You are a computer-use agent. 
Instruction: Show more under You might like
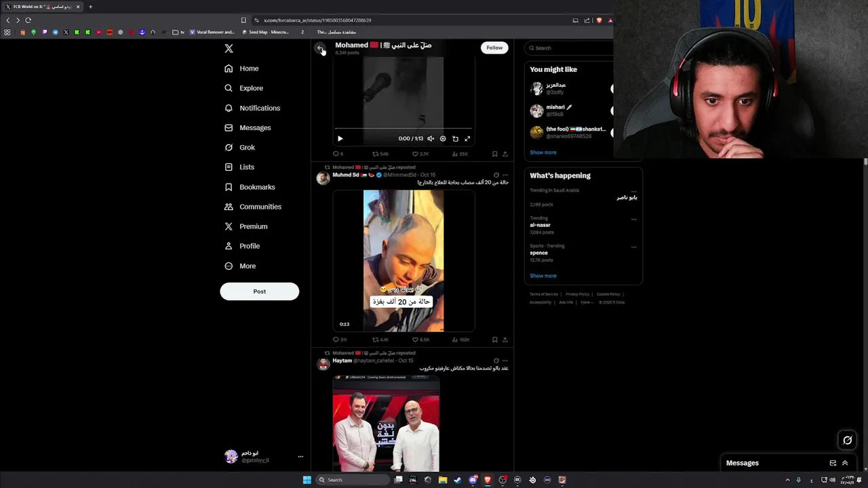pyautogui.click(x=542, y=152)
